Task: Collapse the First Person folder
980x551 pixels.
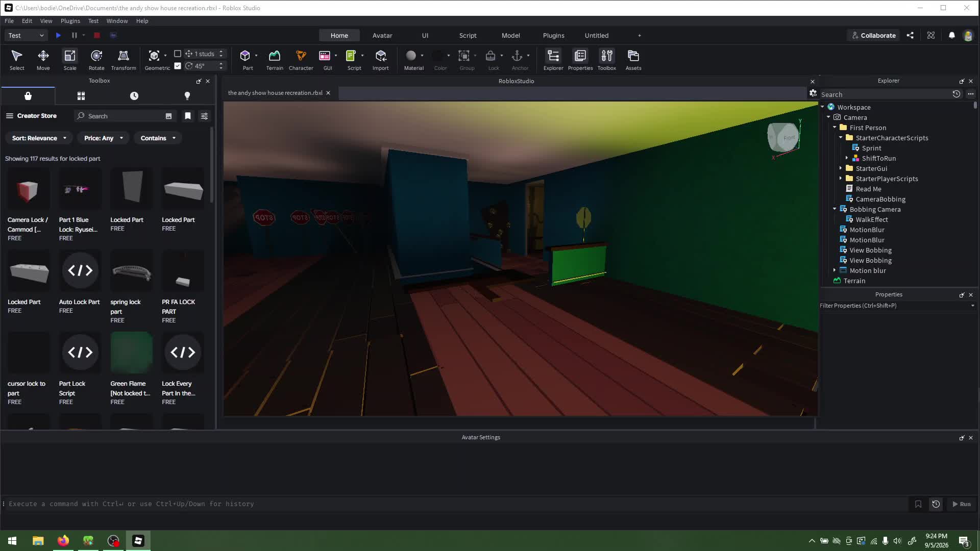Action: [835, 128]
